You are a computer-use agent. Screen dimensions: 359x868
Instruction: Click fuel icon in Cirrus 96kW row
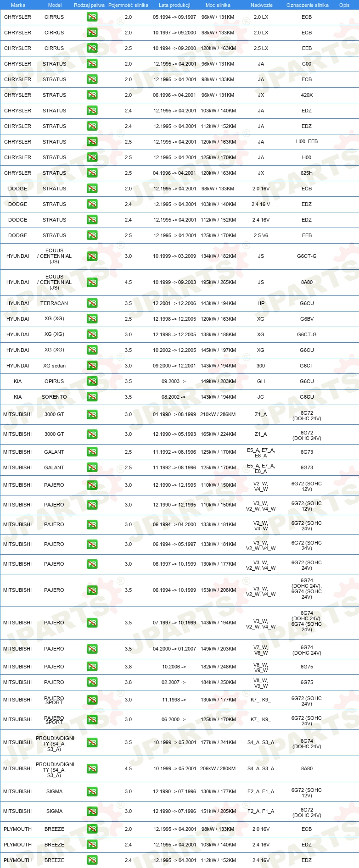click(x=92, y=17)
